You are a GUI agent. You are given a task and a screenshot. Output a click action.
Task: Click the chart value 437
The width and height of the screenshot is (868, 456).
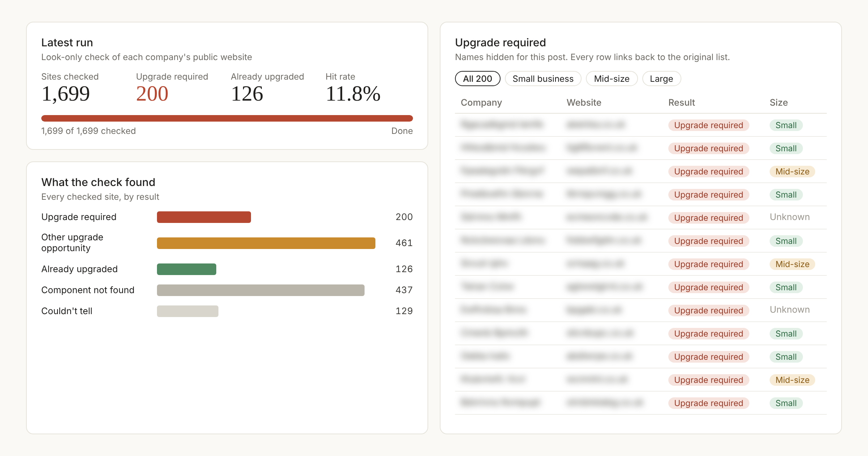coord(404,290)
